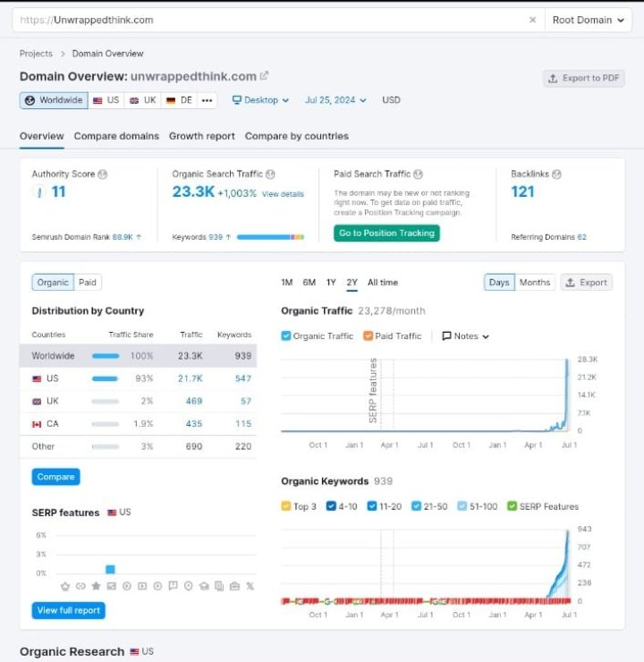Toggle the 4-10 keywords checkbox

pos(331,506)
